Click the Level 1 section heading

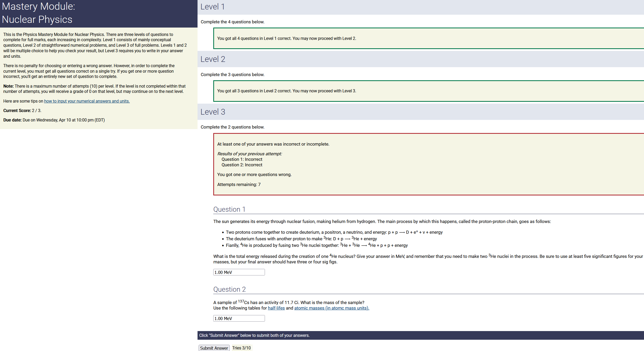pos(212,7)
